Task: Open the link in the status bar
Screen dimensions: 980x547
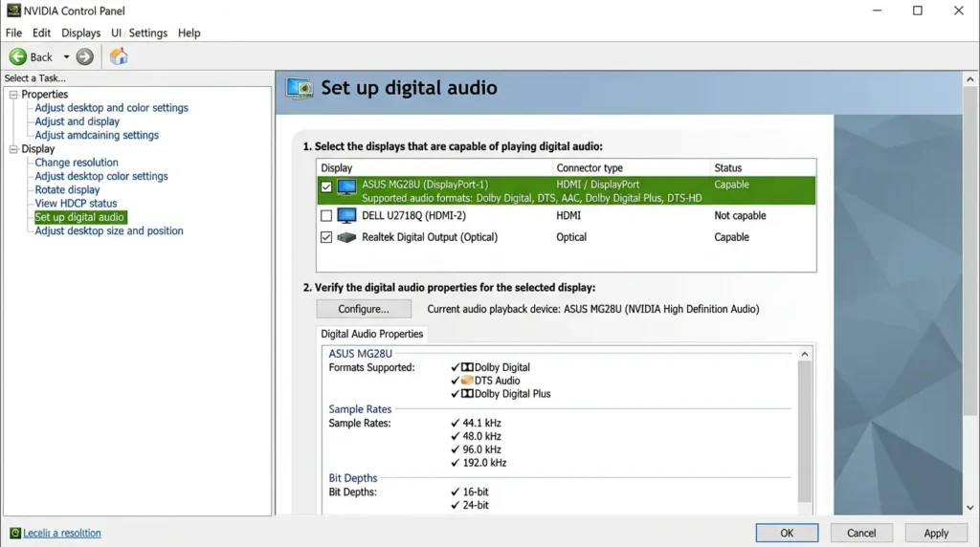Action: (62, 534)
